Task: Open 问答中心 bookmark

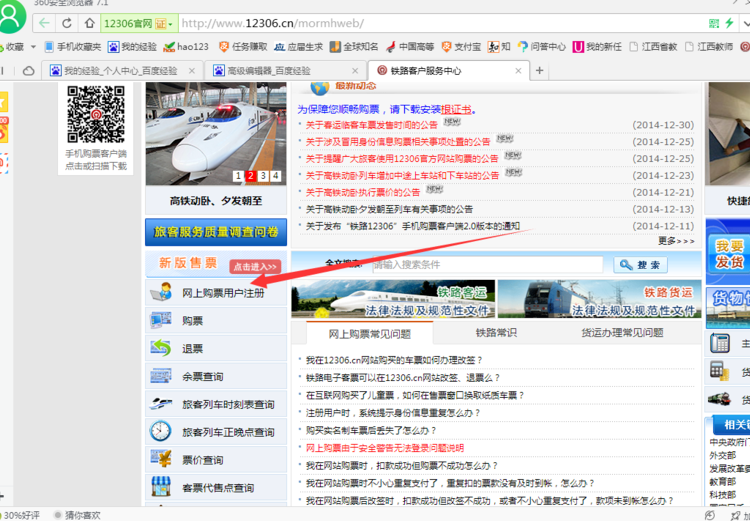Action: coord(541,47)
